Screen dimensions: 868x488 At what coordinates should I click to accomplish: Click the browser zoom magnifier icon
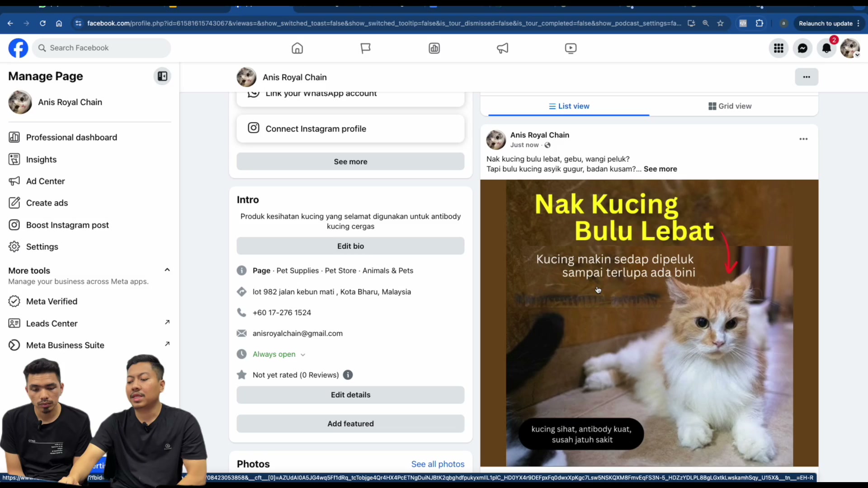click(706, 23)
